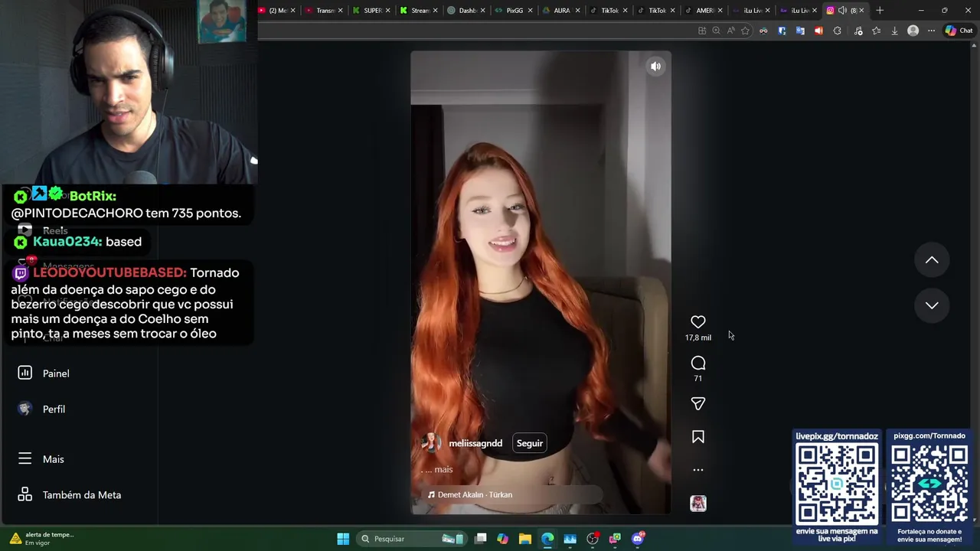Mute the Instagram tab via its speaker icon

pos(842,10)
